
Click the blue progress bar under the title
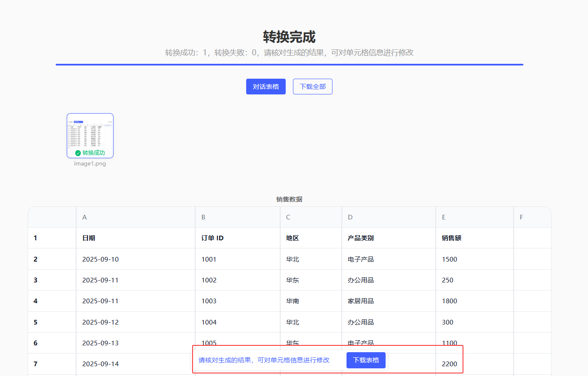click(289, 65)
